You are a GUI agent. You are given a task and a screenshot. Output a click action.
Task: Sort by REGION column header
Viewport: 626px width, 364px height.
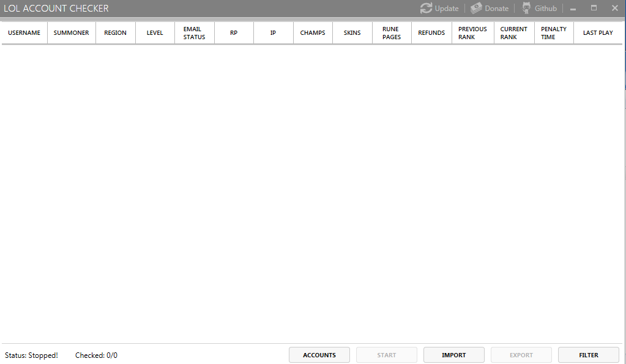click(116, 32)
